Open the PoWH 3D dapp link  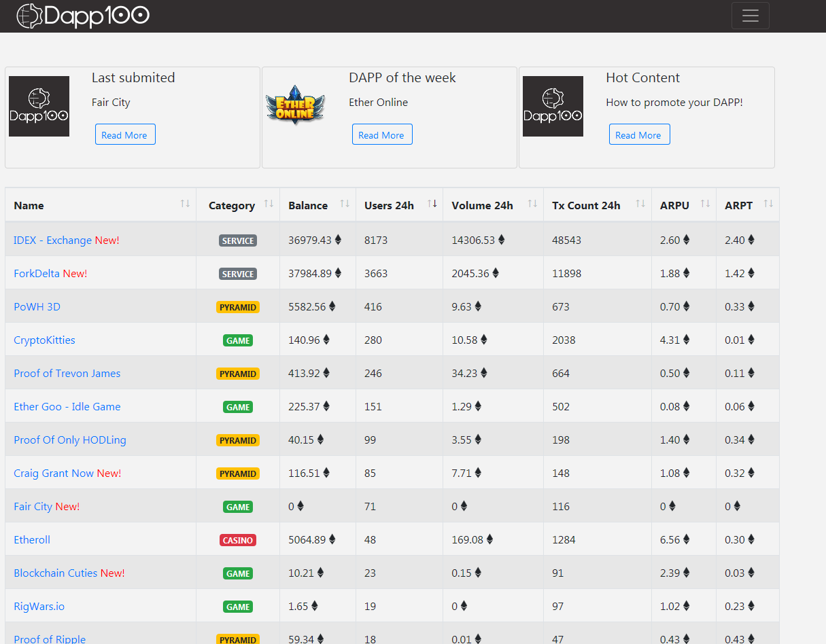pyautogui.click(x=37, y=306)
